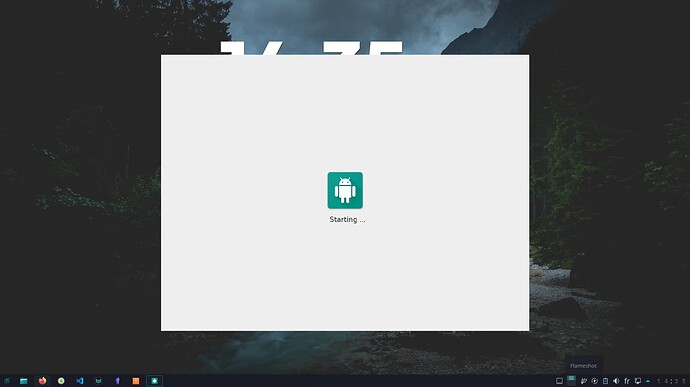Open the media player tray indicator
The height and width of the screenshot is (387, 690).
595,381
